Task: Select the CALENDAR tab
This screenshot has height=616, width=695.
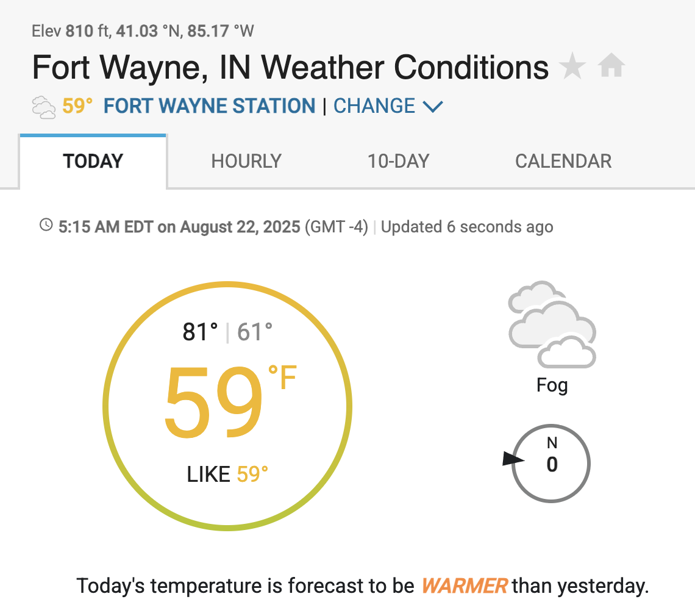Action: (563, 161)
